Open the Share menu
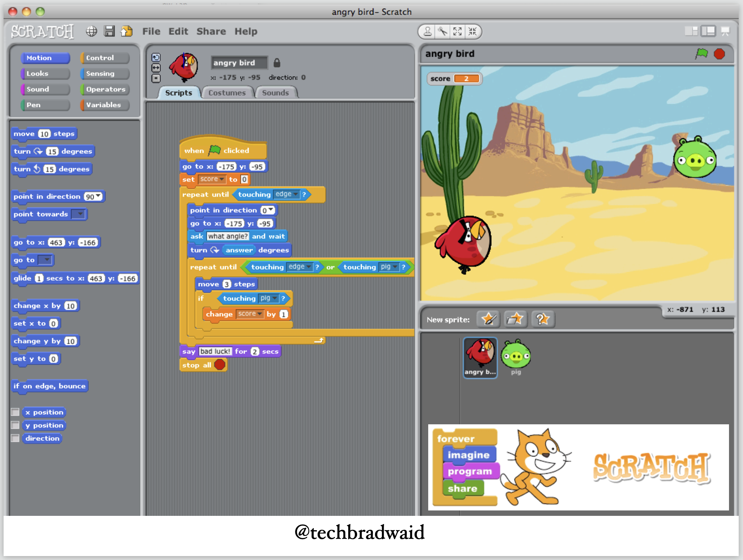This screenshot has height=560, width=743. [211, 32]
